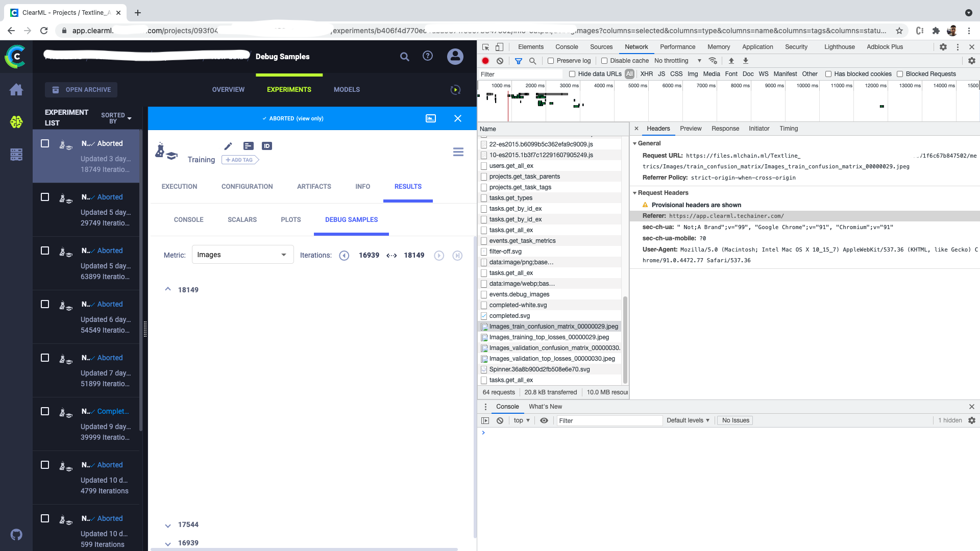This screenshot has width=980, height=551.
Task: Open the archive via OPEN ARCHIVE button
Action: (81, 89)
